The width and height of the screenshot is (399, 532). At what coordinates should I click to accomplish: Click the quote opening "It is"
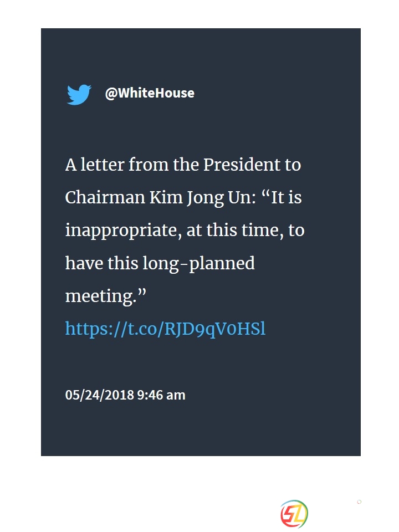pyautogui.click(x=287, y=197)
